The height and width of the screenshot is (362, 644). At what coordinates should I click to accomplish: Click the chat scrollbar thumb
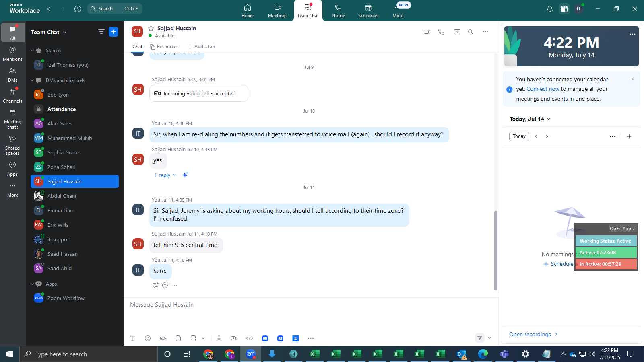[x=496, y=250]
